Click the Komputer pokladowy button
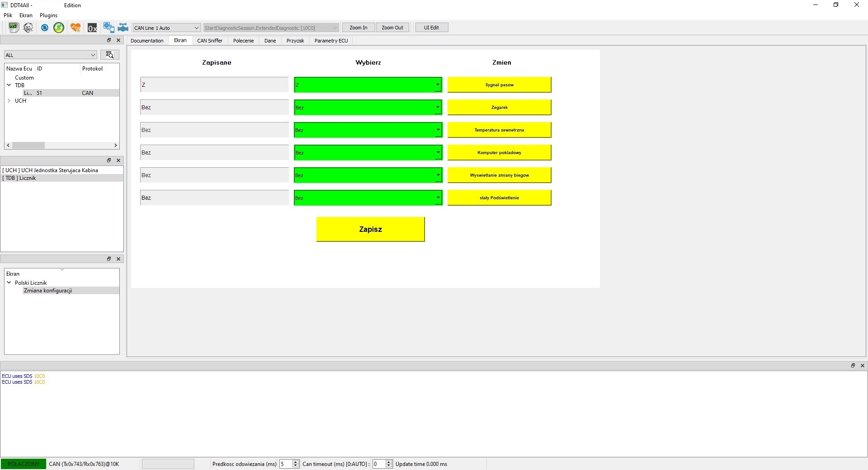 pos(499,153)
